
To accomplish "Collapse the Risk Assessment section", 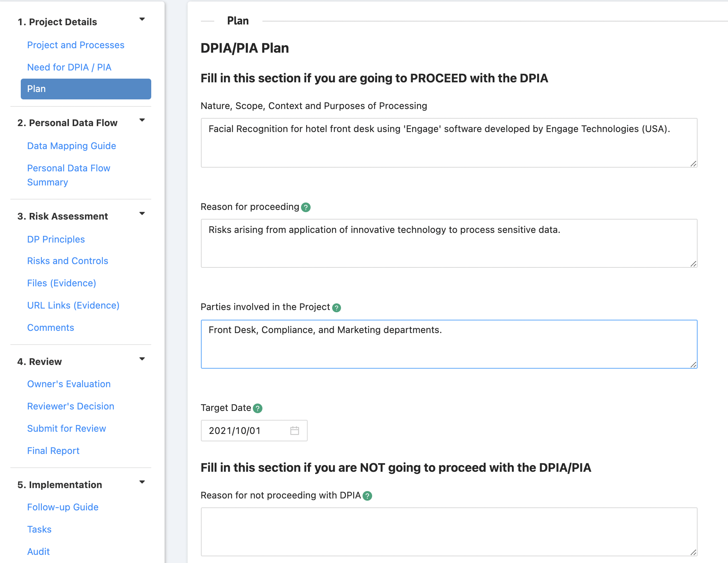I will pyautogui.click(x=142, y=214).
